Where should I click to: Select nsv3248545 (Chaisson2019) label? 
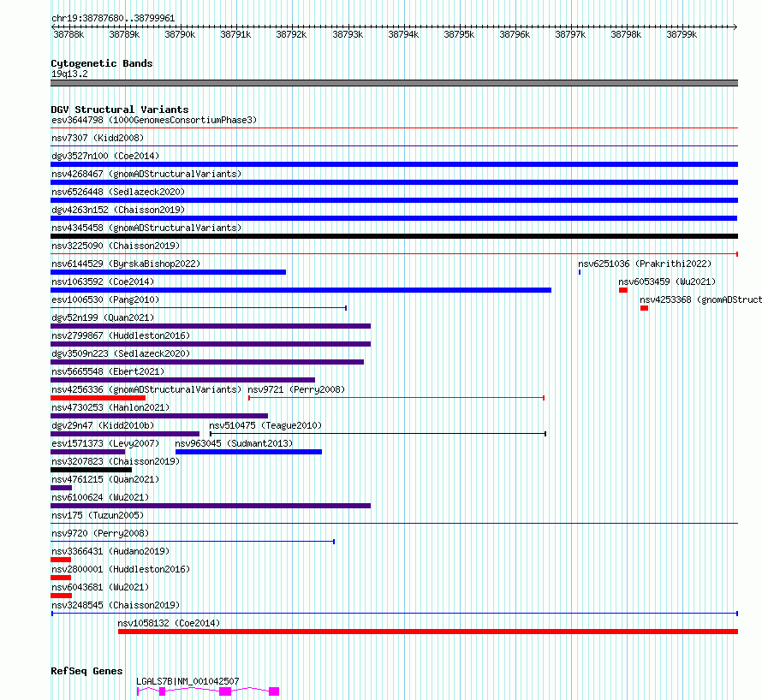(x=116, y=605)
